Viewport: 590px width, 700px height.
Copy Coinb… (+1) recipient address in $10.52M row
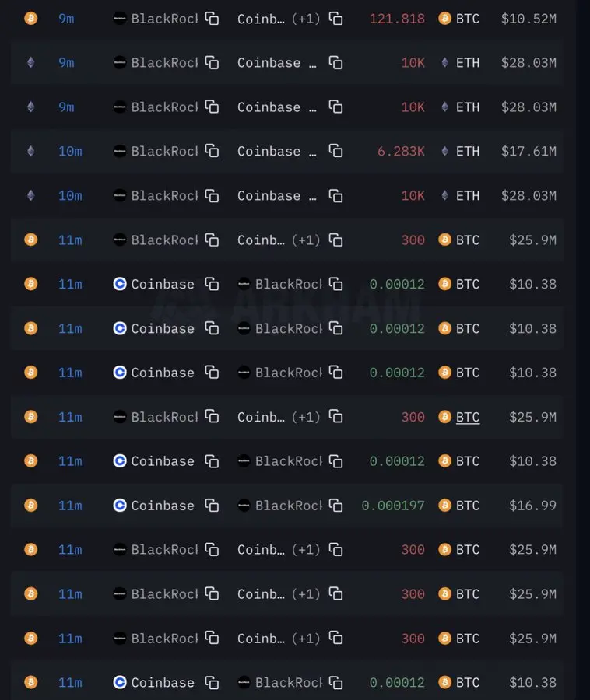[336, 19]
